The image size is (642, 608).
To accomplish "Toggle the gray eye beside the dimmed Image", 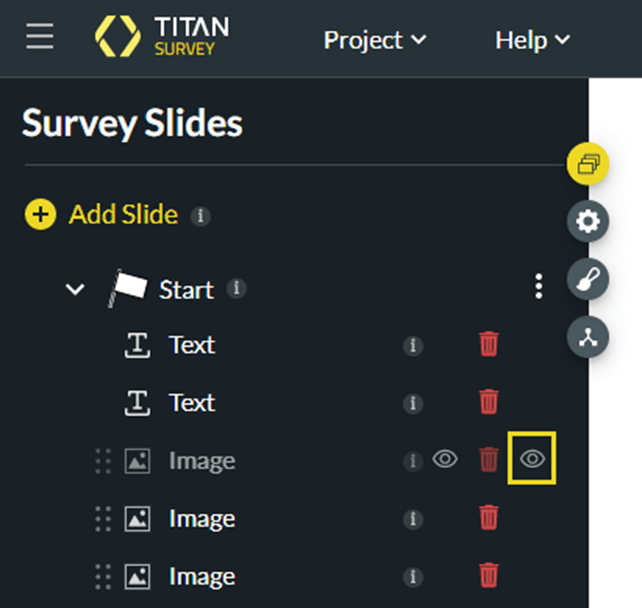I will (x=445, y=459).
